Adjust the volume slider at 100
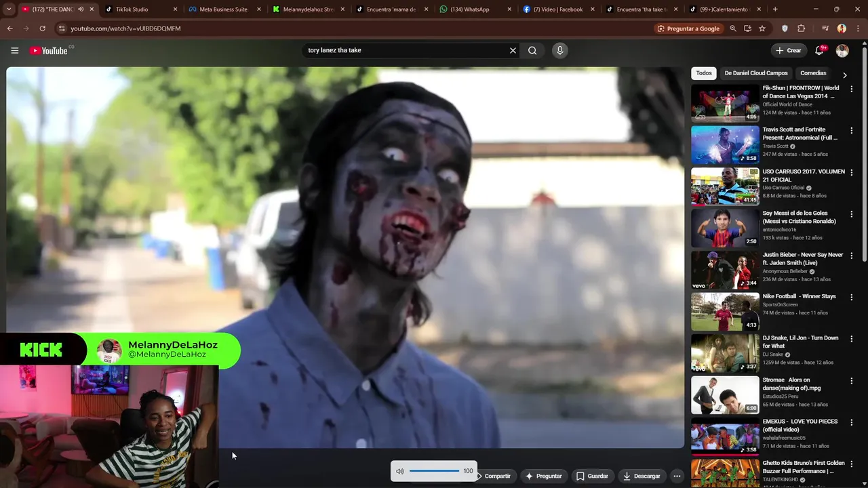This screenshot has height=488, width=868. coord(434,471)
